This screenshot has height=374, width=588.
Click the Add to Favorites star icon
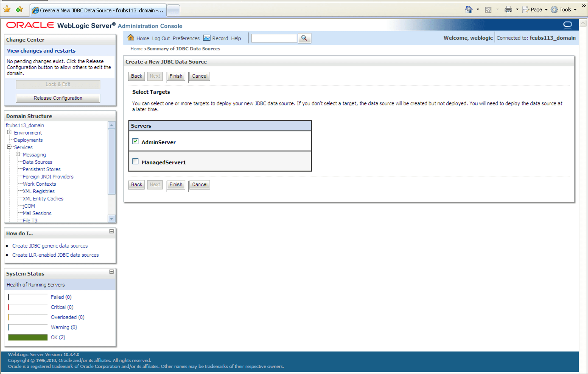coord(19,9)
